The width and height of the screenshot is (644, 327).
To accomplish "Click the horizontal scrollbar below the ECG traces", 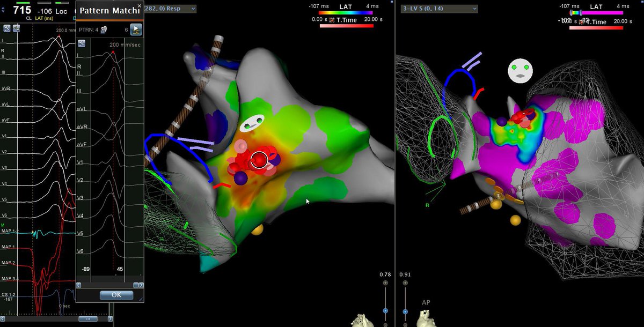I will pos(89,318).
